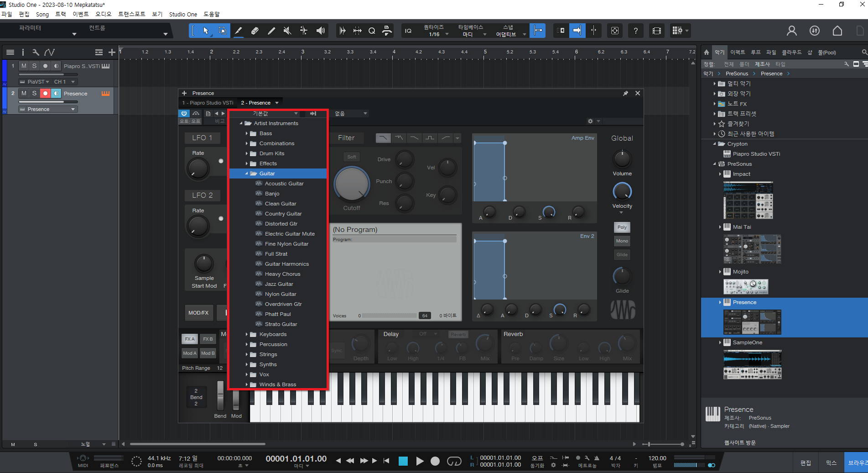Select Mai Tai thumbnail in browser
The width and height of the screenshot is (868, 473).
coord(752,249)
